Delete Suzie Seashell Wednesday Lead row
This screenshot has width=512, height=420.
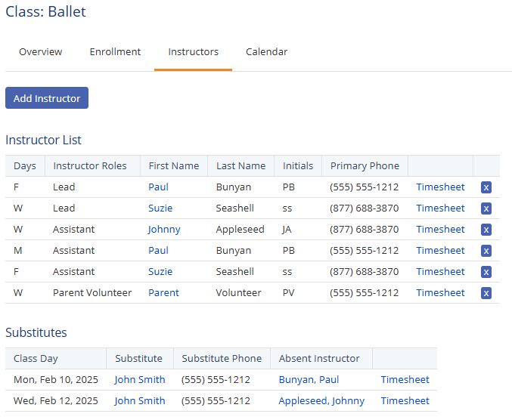(486, 208)
